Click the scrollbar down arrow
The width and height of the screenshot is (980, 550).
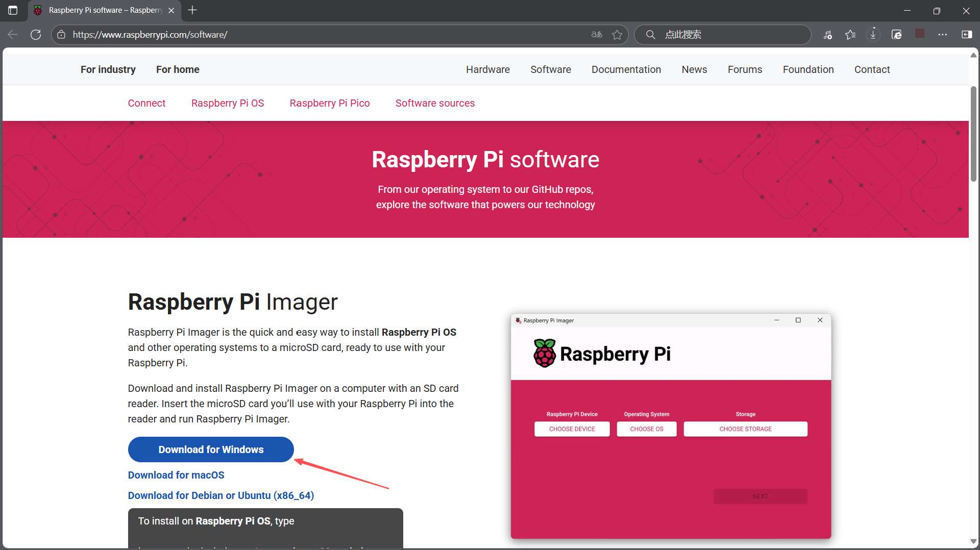coord(974,541)
